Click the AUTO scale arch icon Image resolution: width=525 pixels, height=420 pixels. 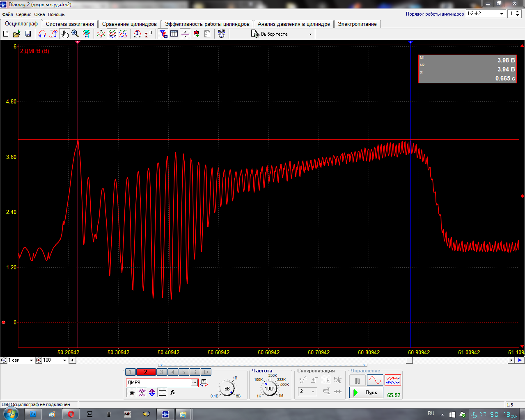(x=138, y=34)
